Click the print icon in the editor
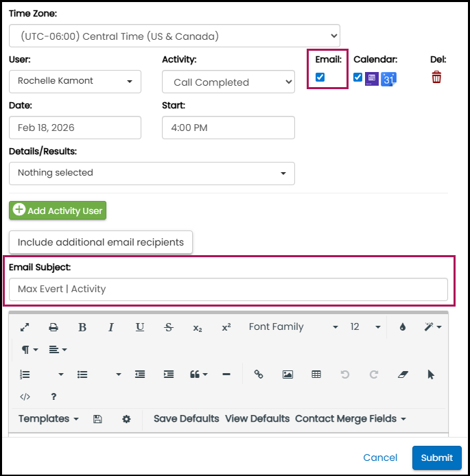This screenshot has width=470, height=476. 54,327
